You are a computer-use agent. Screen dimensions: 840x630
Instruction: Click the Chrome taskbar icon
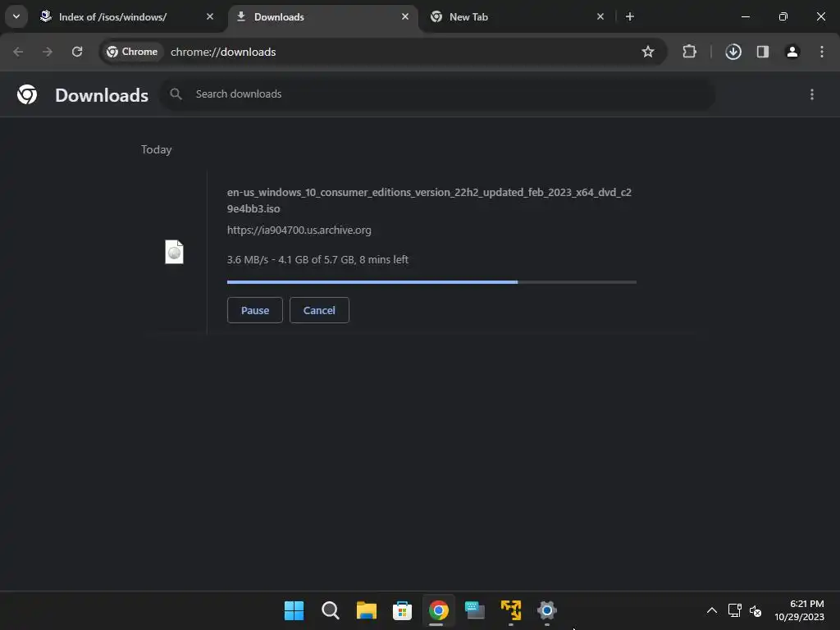coord(438,610)
